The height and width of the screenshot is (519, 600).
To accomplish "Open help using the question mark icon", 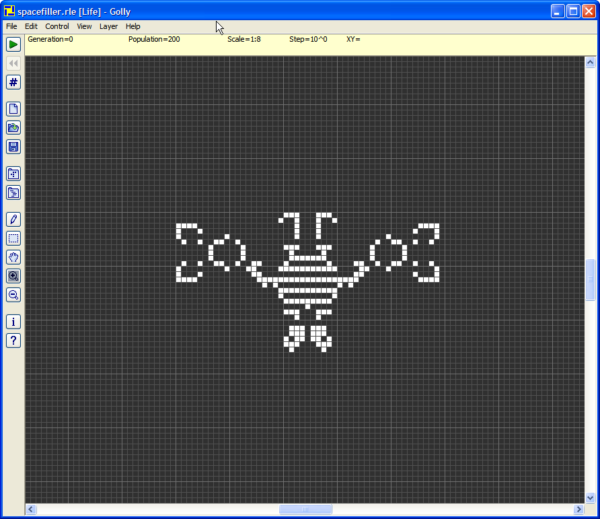I will [x=13, y=341].
